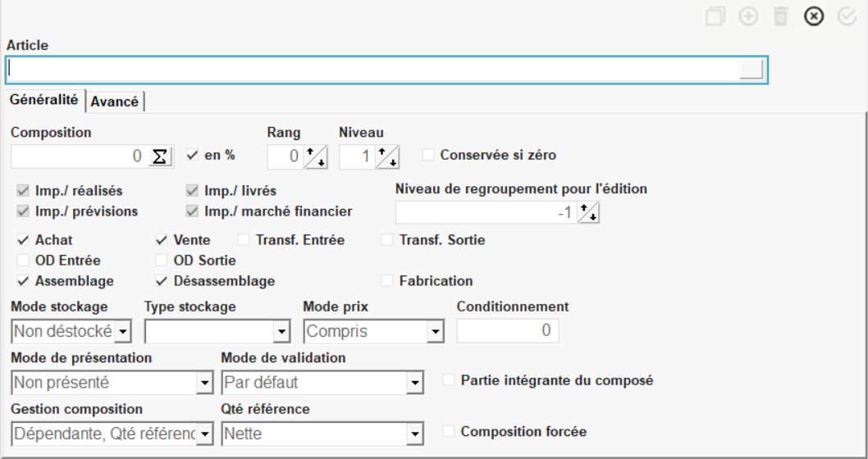Click the duplicate record icon
868x459 pixels.
715,16
